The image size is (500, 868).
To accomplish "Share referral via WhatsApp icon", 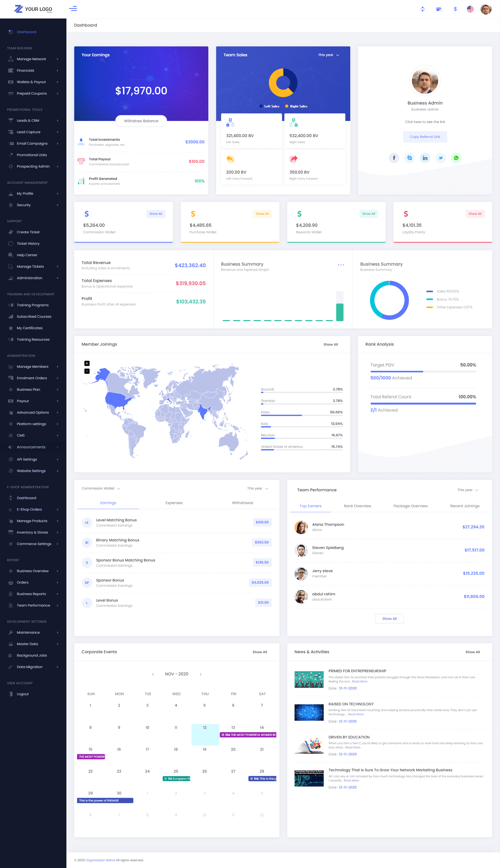I will [456, 158].
